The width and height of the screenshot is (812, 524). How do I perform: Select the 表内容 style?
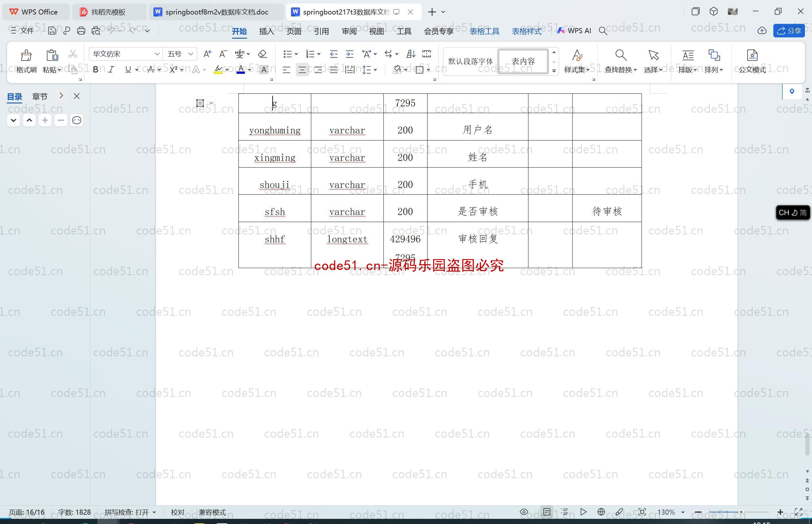click(523, 61)
